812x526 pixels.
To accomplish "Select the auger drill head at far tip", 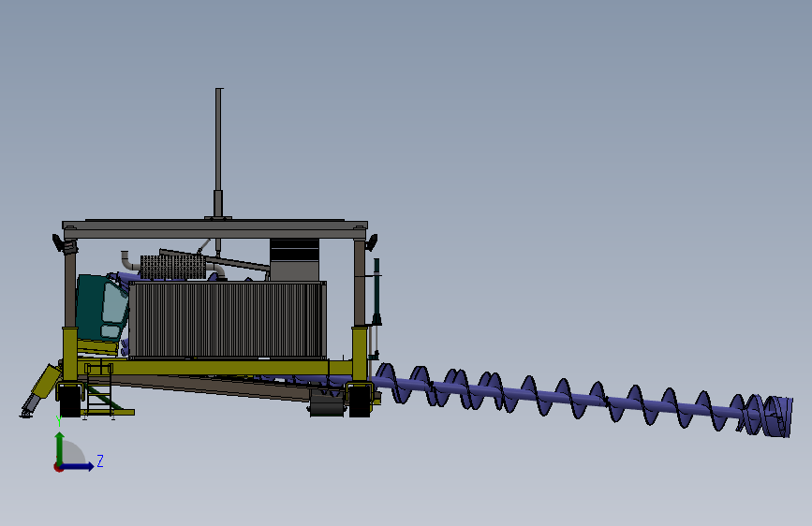I will coord(776,416).
